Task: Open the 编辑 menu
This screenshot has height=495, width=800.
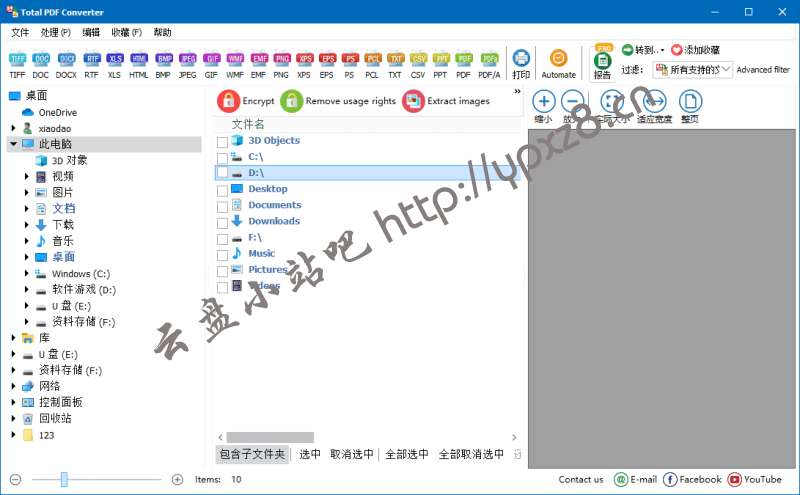Action: (91, 32)
